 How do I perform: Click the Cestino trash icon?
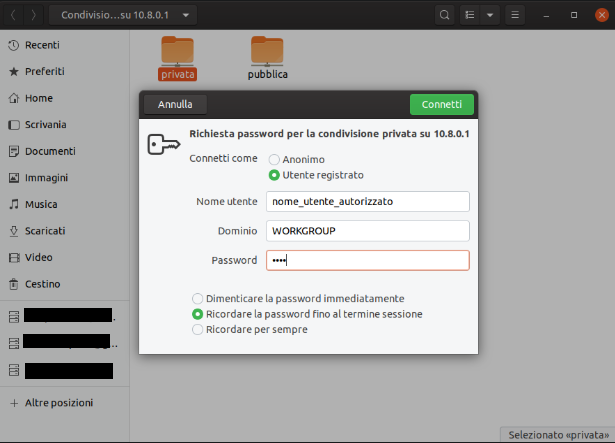tap(14, 284)
